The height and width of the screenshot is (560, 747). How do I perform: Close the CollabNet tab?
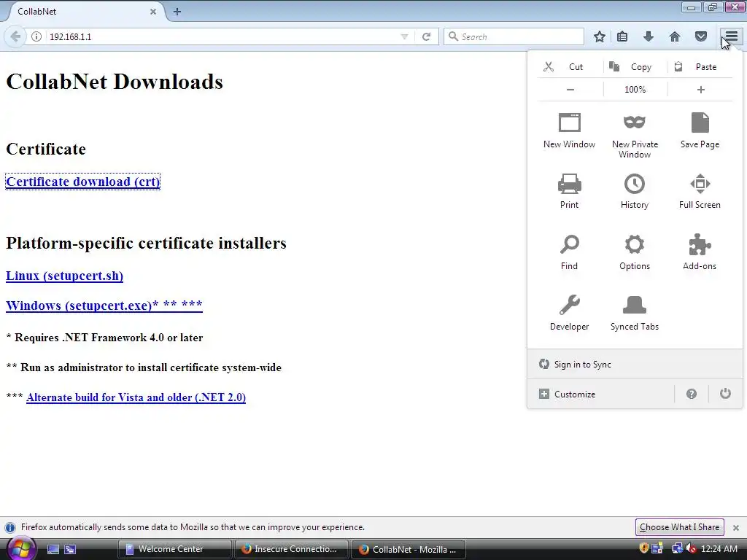pos(153,12)
